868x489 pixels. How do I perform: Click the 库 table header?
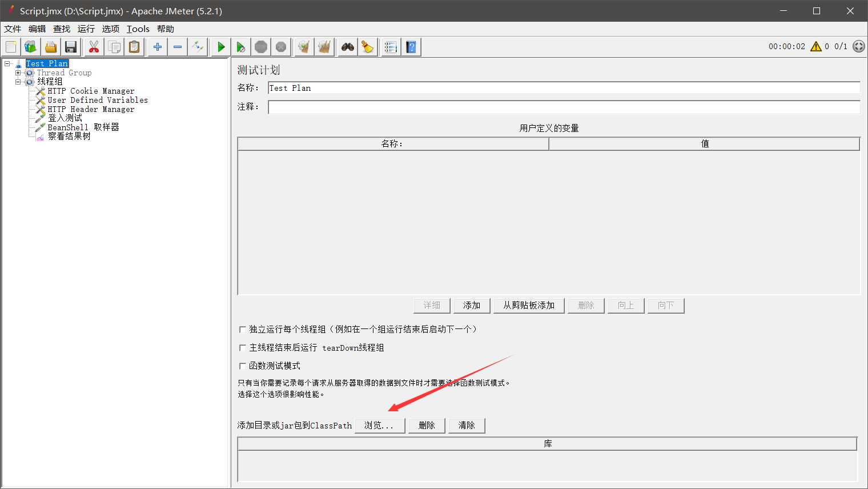548,444
